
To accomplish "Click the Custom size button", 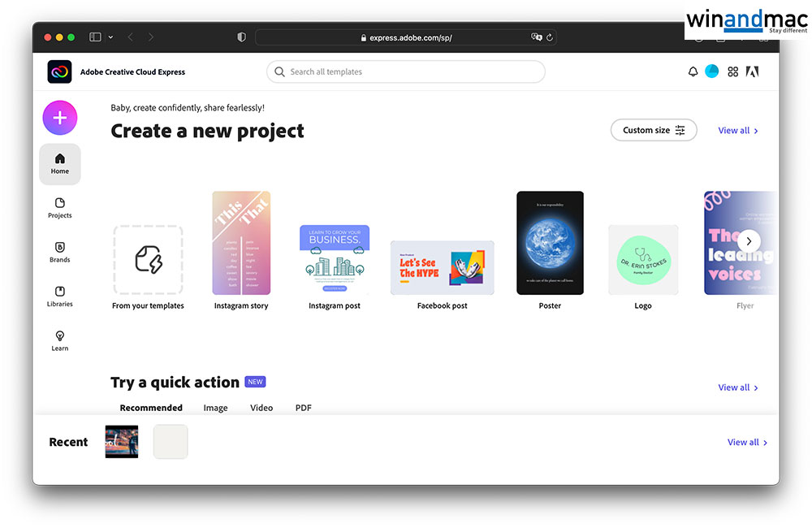I will [x=654, y=131].
